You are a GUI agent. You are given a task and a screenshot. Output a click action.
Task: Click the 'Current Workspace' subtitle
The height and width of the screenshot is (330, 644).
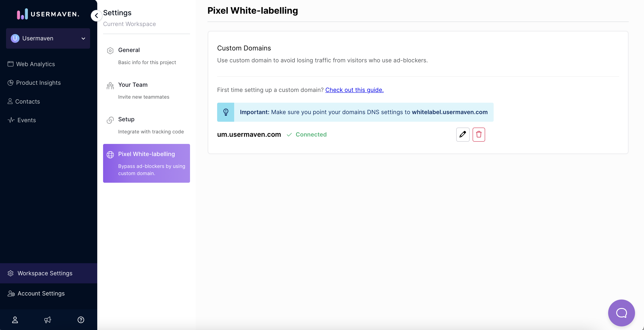click(130, 24)
